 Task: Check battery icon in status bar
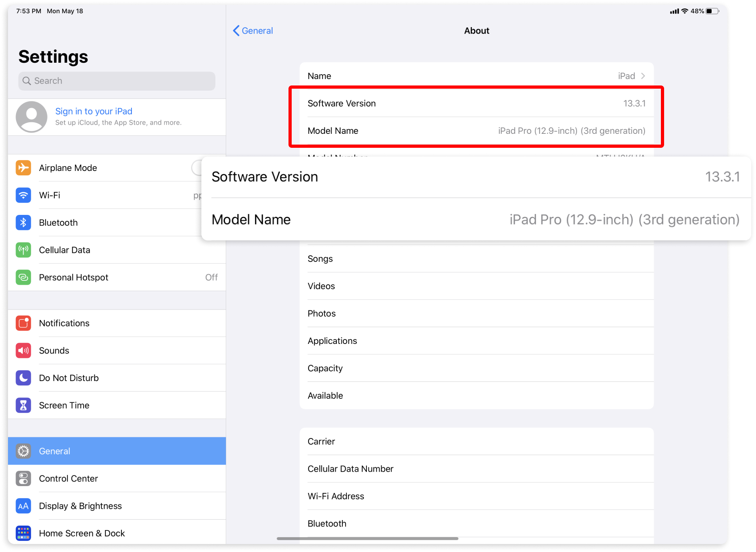(712, 11)
